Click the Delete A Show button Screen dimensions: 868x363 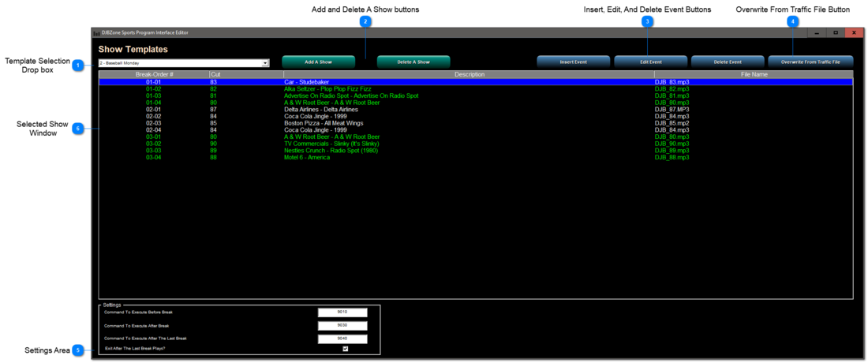pos(413,62)
